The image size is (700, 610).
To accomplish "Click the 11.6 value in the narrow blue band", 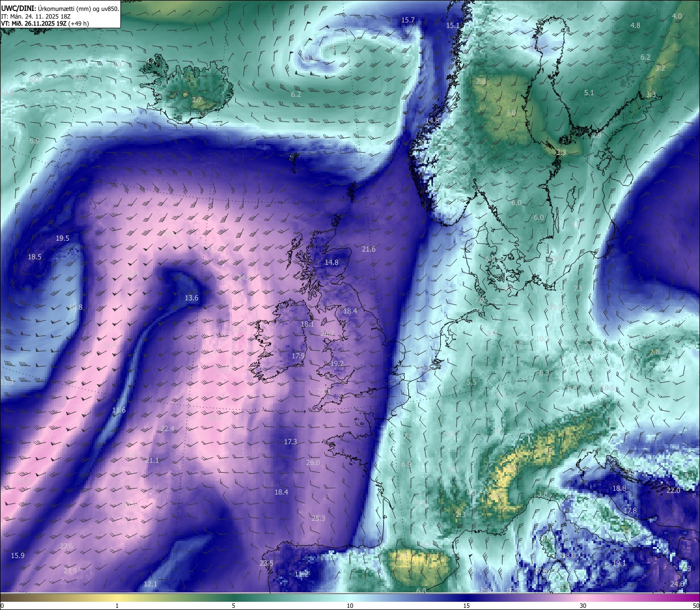I will point(119,410).
